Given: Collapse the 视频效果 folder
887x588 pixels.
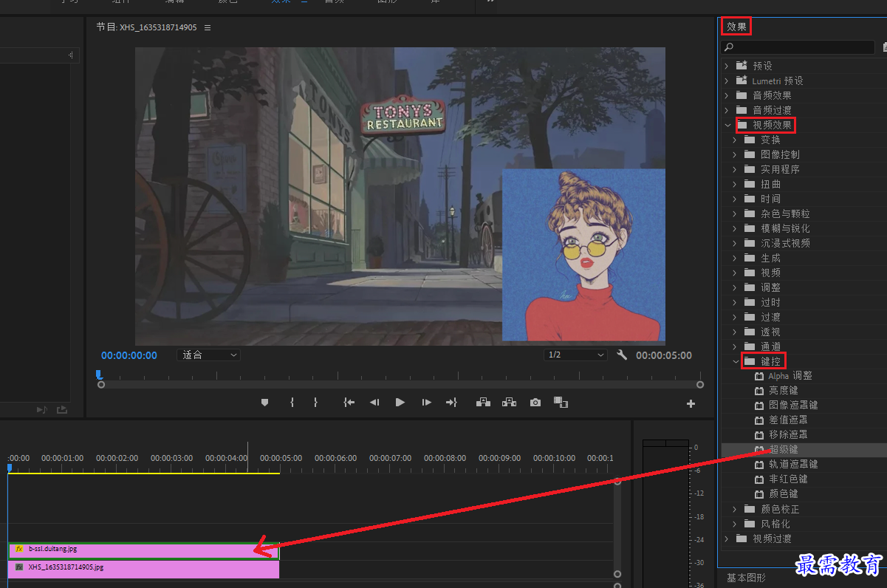Looking at the screenshot, I should (727, 125).
